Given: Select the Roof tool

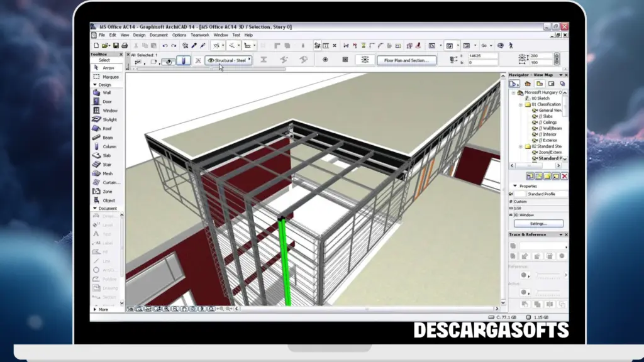Looking at the screenshot, I should click(106, 128).
